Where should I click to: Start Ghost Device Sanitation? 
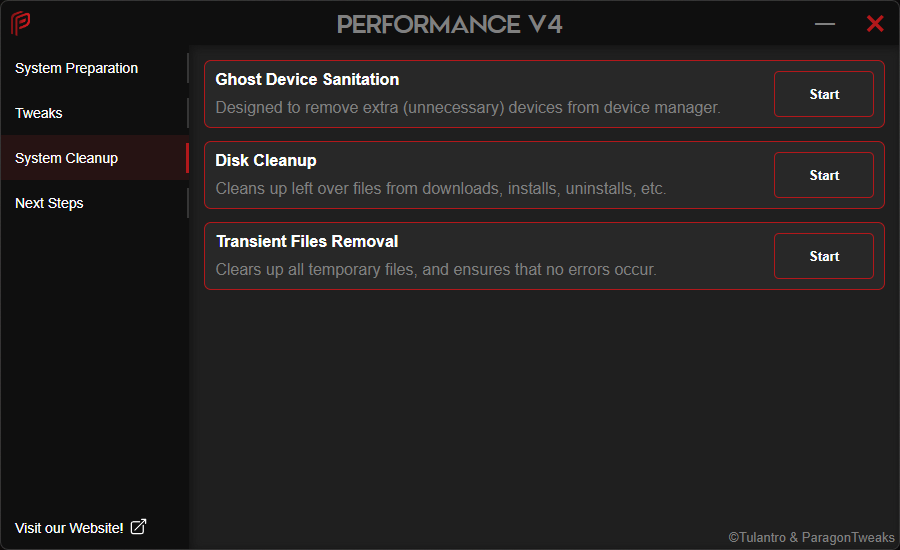tap(823, 94)
